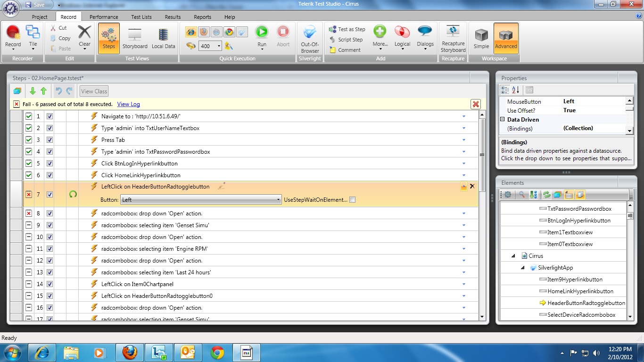Select Firefox browser for quick execution
Viewport: 644px width, 362px height.
point(204,32)
